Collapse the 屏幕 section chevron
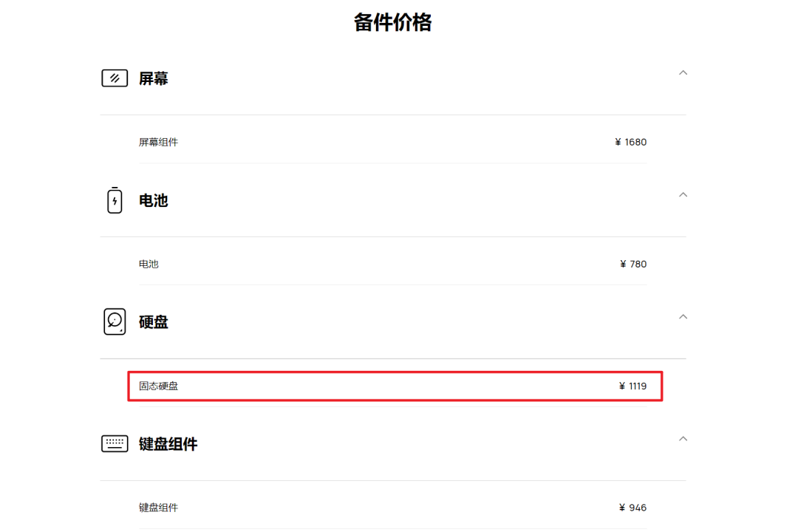 [683, 72]
